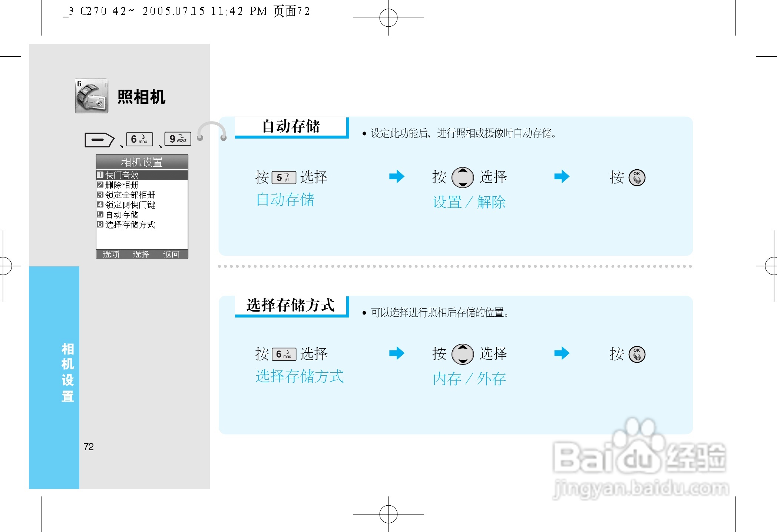This screenshot has height=532, width=777.
Task: Click the up/down navigation key in 选择存储方式 section
Action: click(x=463, y=354)
